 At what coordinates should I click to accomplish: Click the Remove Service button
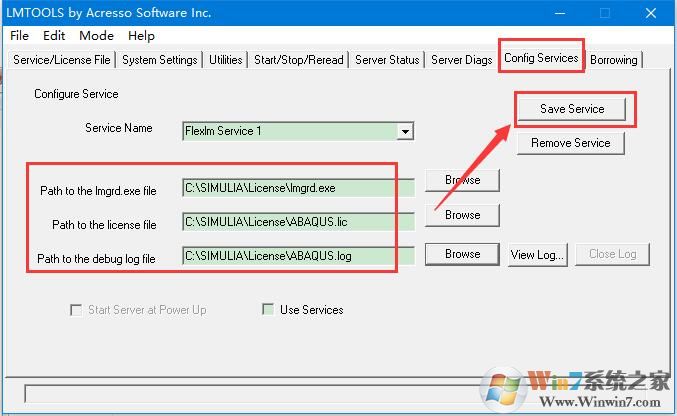pyautogui.click(x=571, y=143)
